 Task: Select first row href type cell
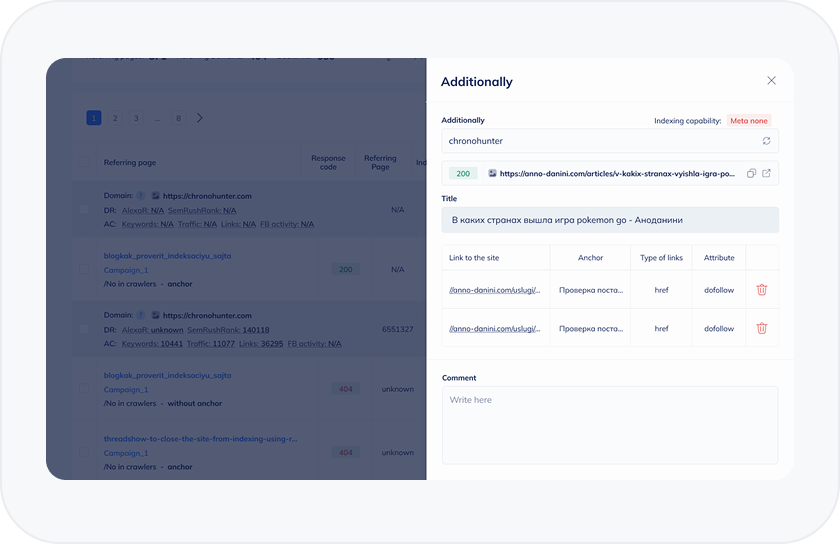(x=661, y=290)
